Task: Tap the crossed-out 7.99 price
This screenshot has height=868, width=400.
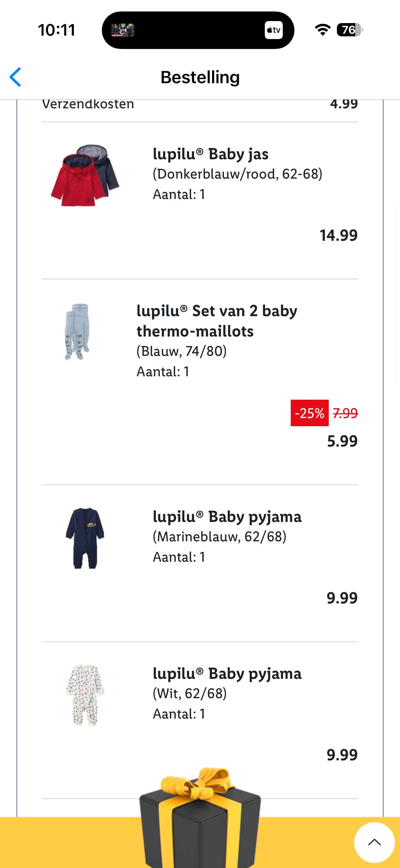Action: tap(345, 413)
